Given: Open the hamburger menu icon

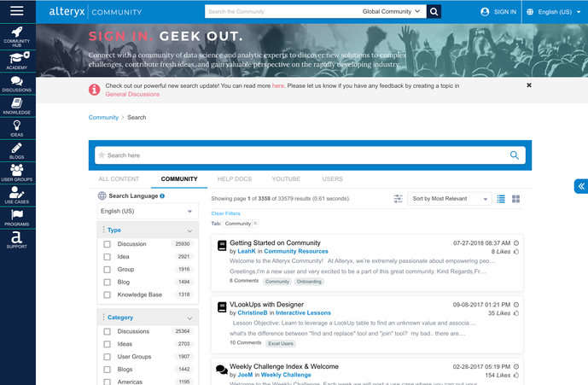Looking at the screenshot, I should (17, 11).
